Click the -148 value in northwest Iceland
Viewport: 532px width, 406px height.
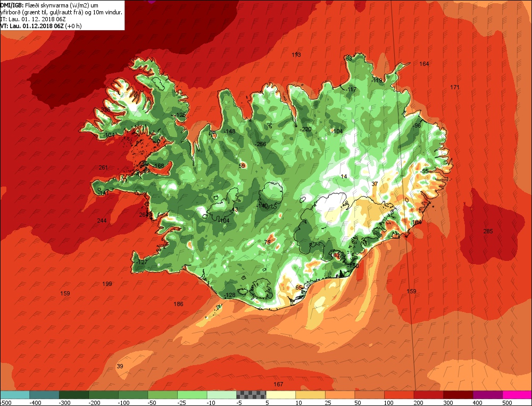tap(230, 131)
